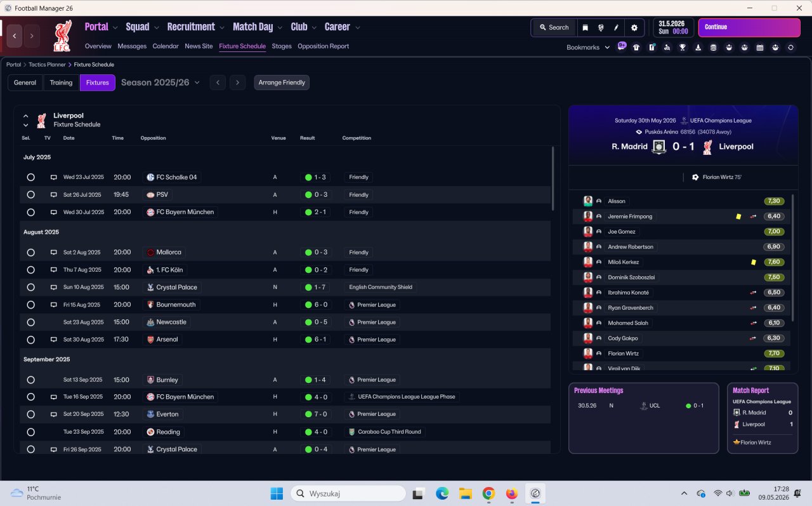This screenshot has width=812, height=506.
Task: Click the training cone shortcut icon
Action: 698,47
